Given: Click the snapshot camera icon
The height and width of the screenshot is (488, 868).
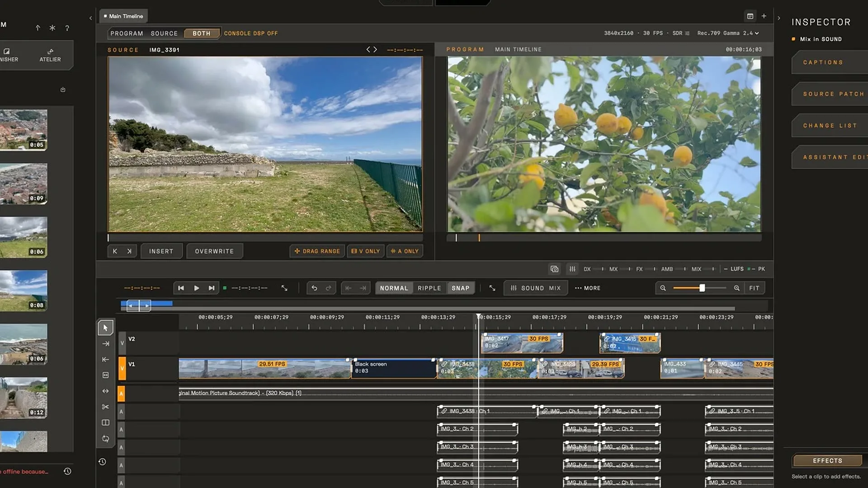Looking at the screenshot, I should (x=554, y=269).
